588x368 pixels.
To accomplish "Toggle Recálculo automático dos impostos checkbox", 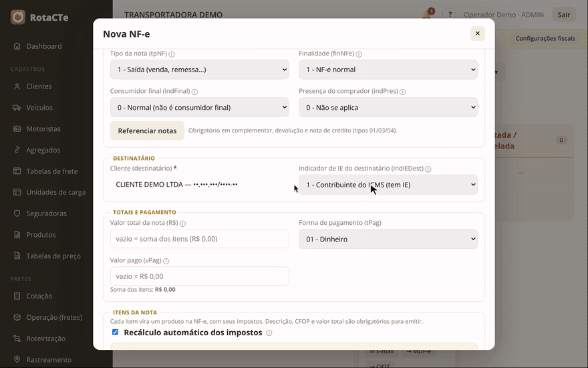I will 115,333.
